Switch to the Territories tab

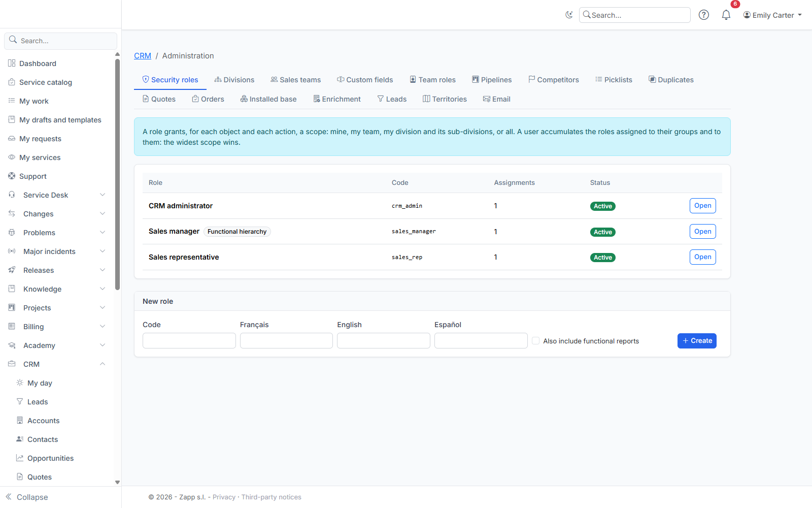pos(445,99)
